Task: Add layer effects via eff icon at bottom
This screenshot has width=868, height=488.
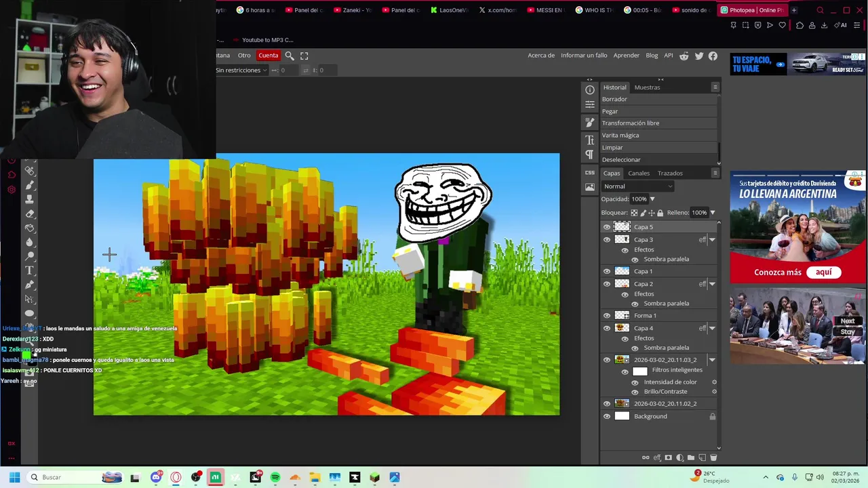Action: (x=657, y=457)
